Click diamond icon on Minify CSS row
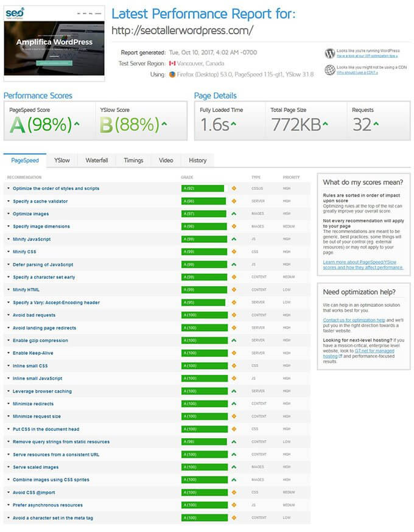 [x=234, y=252]
